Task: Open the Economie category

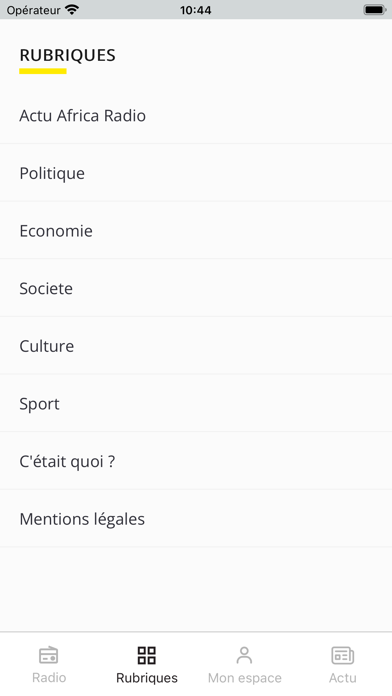Action: pyautogui.click(x=196, y=230)
